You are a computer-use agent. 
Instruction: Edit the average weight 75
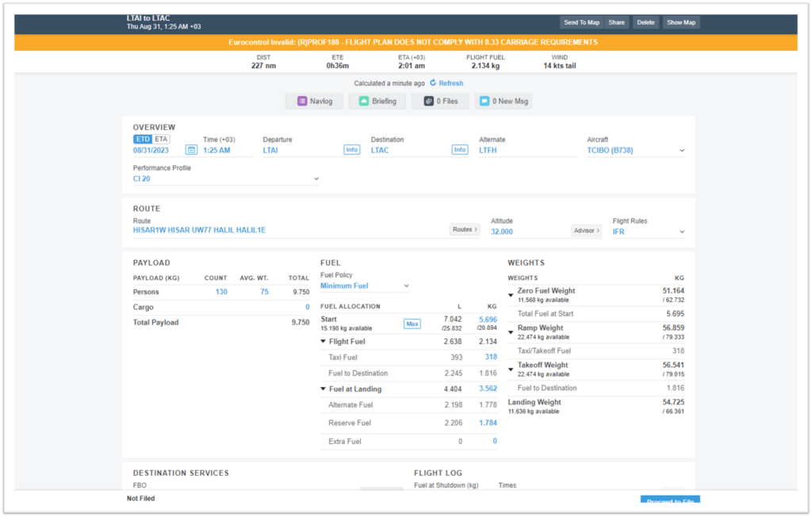pyautogui.click(x=264, y=292)
